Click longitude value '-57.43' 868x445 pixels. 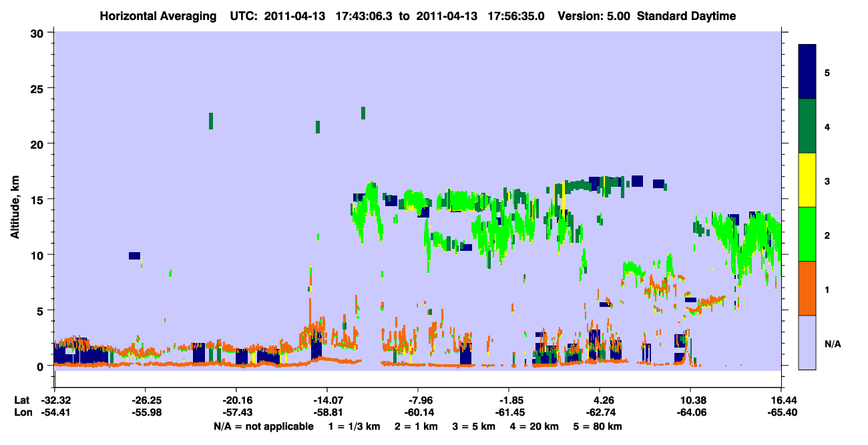click(x=236, y=412)
